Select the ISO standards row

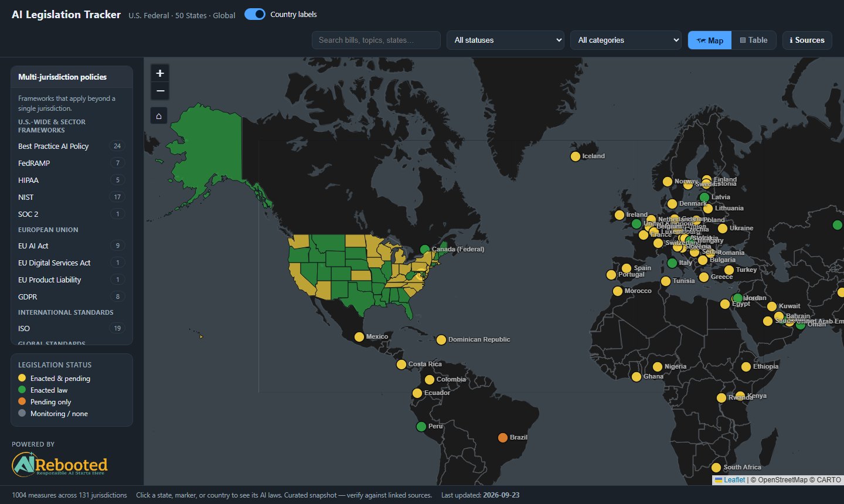[72, 329]
